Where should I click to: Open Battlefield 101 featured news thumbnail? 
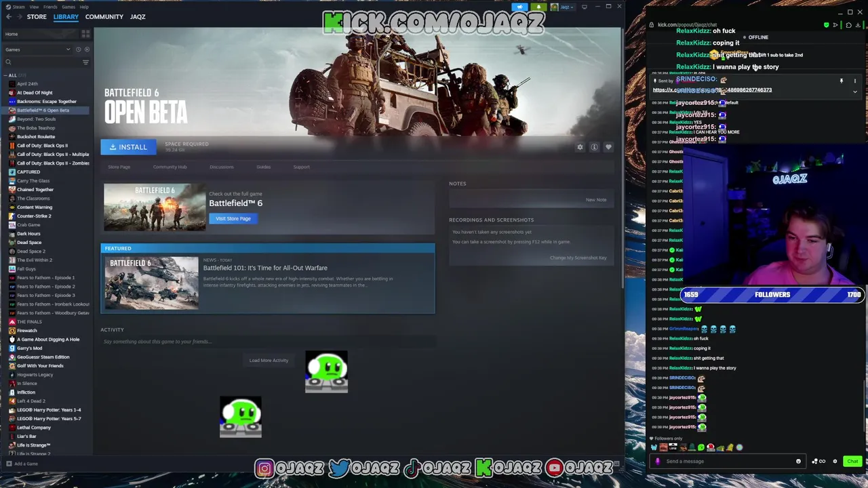(152, 283)
